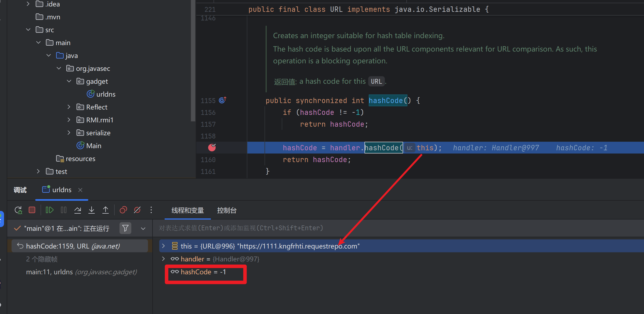Stop the debug session
644x314 pixels.
[x=32, y=210]
